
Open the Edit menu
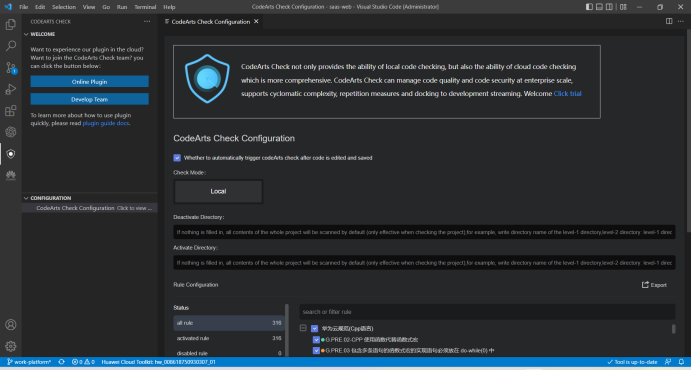[40, 7]
